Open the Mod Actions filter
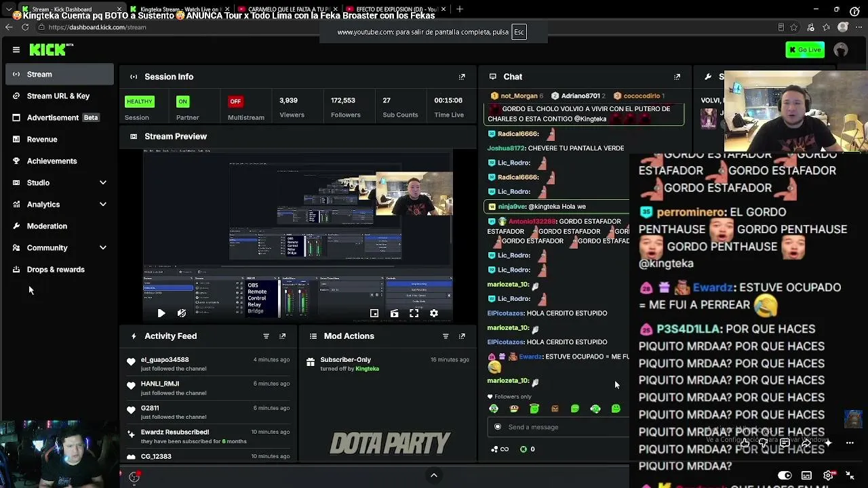This screenshot has height=488, width=868. click(x=446, y=336)
